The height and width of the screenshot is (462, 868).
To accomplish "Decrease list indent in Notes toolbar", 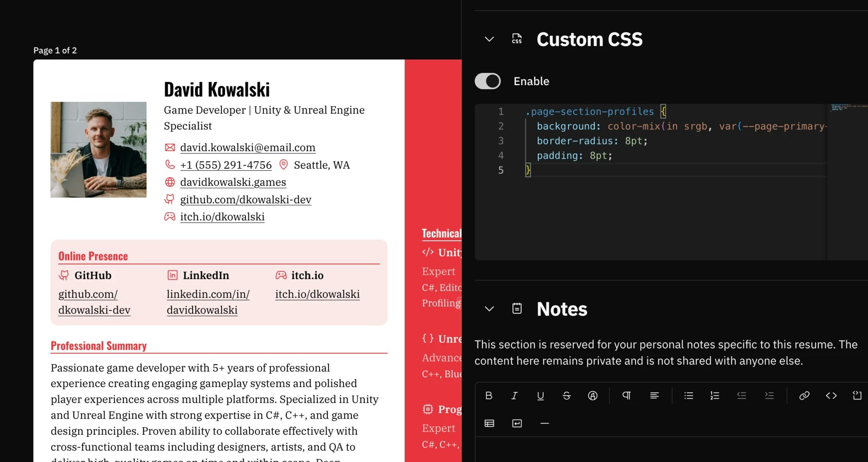I will tap(742, 395).
